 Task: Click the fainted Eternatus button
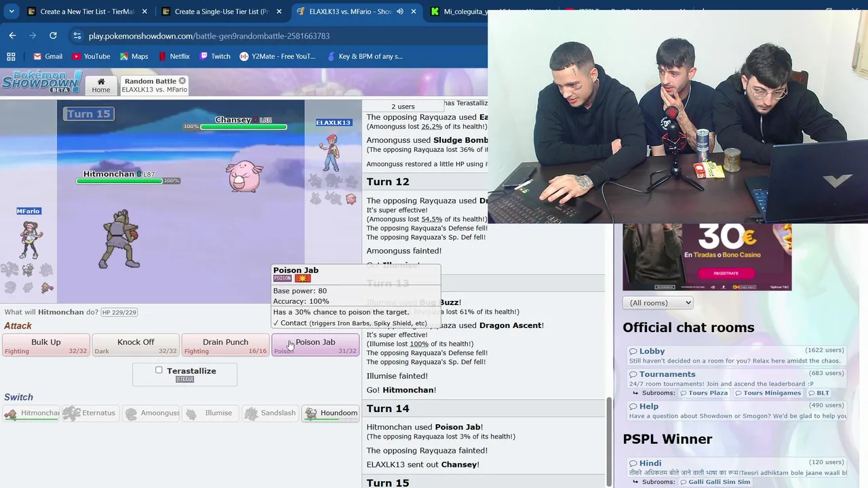click(92, 413)
